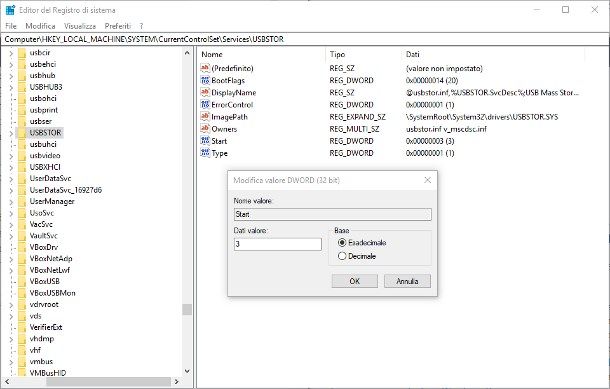Confirm the DWORD value with OK
This screenshot has width=610, height=389.
[354, 281]
